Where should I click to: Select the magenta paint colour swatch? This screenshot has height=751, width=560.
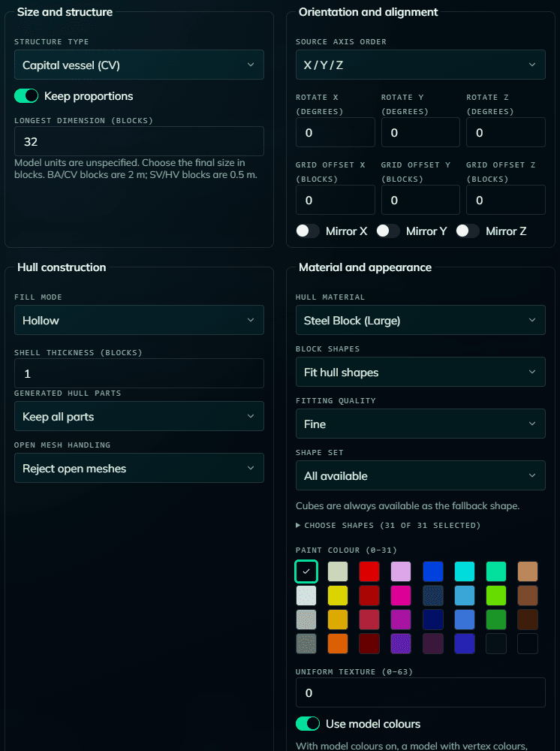click(x=401, y=596)
